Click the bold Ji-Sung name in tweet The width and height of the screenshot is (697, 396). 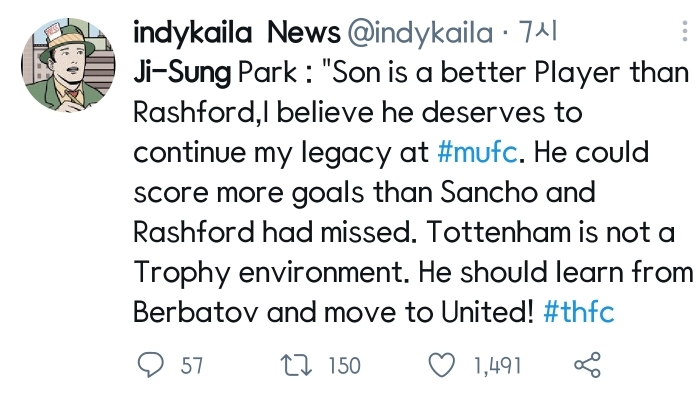click(x=182, y=73)
